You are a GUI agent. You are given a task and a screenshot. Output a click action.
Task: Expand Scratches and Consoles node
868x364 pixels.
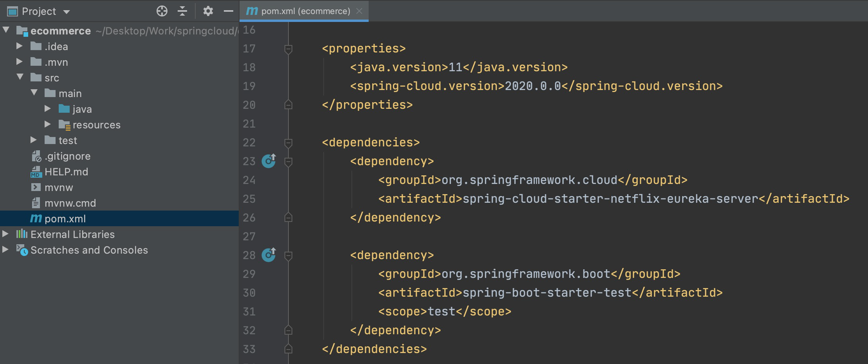click(x=5, y=250)
